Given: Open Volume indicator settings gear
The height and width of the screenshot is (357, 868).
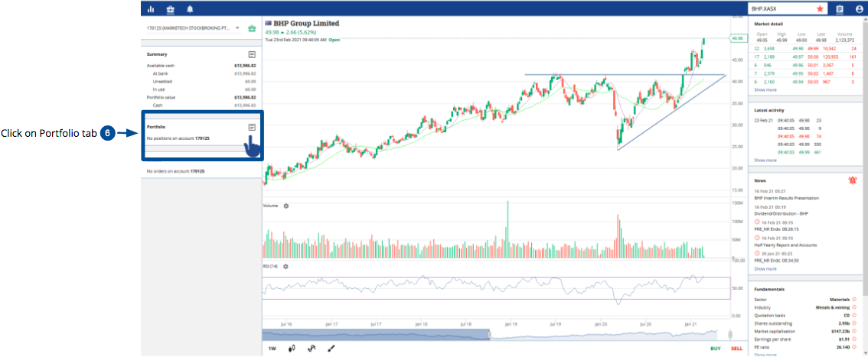Looking at the screenshot, I should click(x=286, y=206).
